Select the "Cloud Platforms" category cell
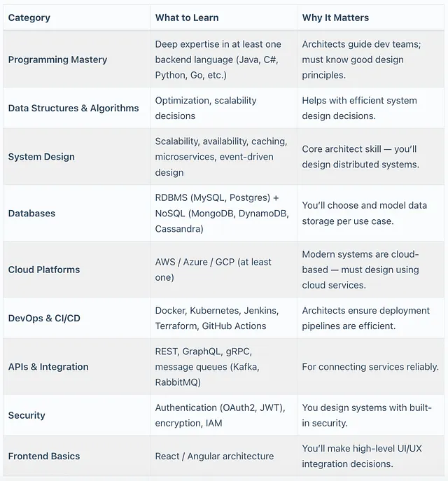Image resolution: width=448 pixels, height=481 pixels. click(44, 270)
